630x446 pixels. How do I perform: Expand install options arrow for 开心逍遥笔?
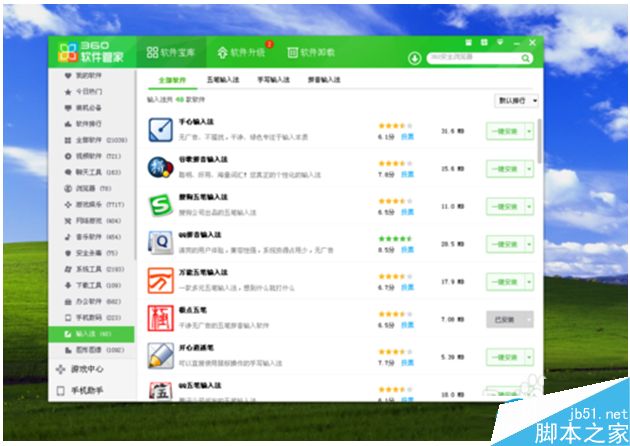529,357
